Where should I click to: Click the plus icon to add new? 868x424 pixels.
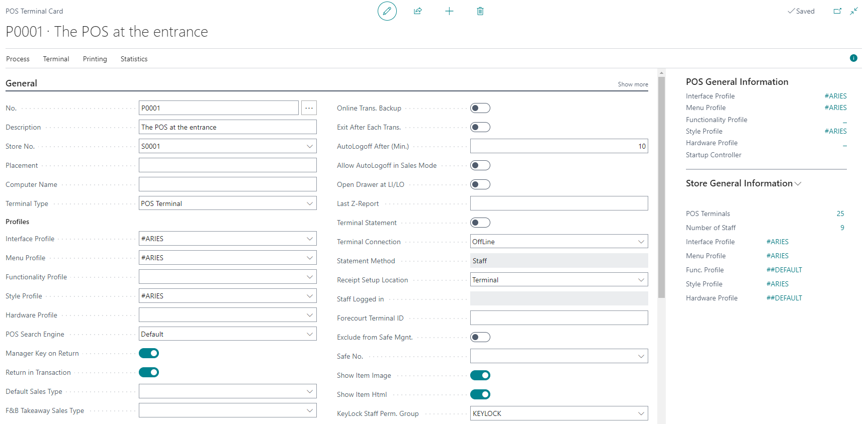[x=449, y=11]
